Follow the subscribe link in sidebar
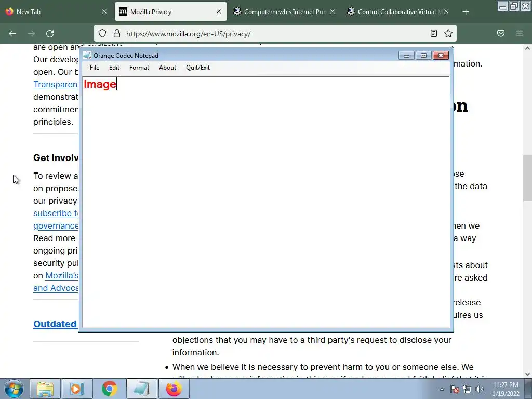This screenshot has width=532, height=399. coord(56,213)
